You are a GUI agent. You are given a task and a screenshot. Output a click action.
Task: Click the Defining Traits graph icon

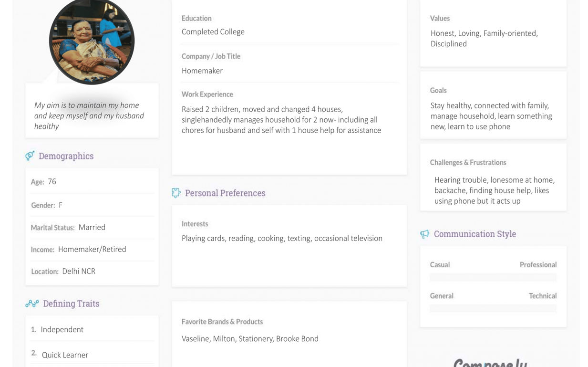(32, 304)
